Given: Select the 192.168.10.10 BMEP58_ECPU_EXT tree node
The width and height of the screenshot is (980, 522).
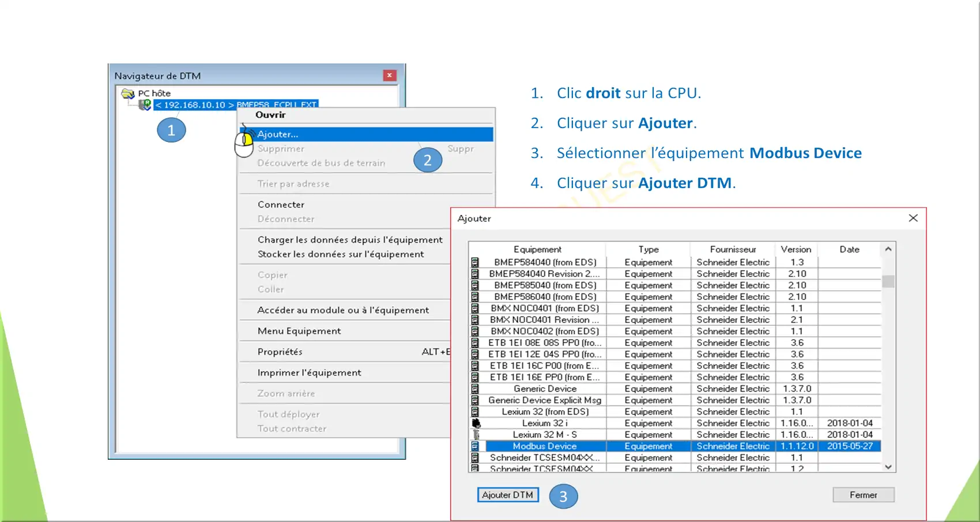Looking at the screenshot, I should click(236, 104).
